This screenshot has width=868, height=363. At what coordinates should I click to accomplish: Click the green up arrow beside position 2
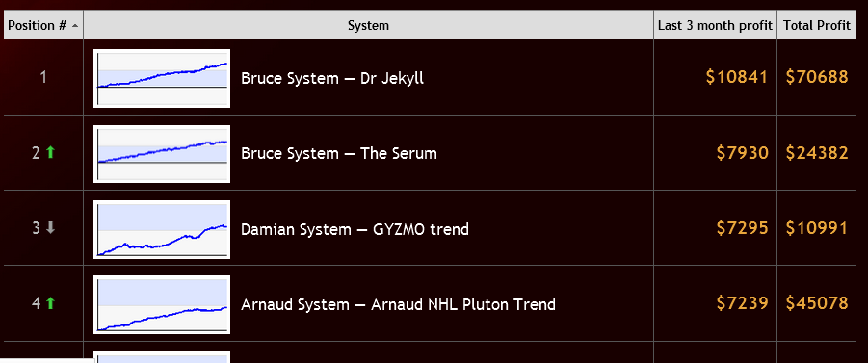point(50,152)
